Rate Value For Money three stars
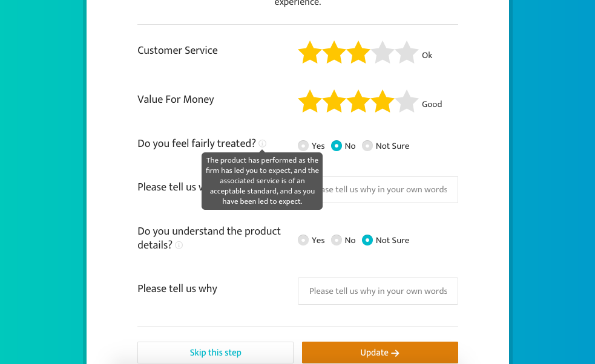The width and height of the screenshot is (595, 364). pyautogui.click(x=358, y=101)
